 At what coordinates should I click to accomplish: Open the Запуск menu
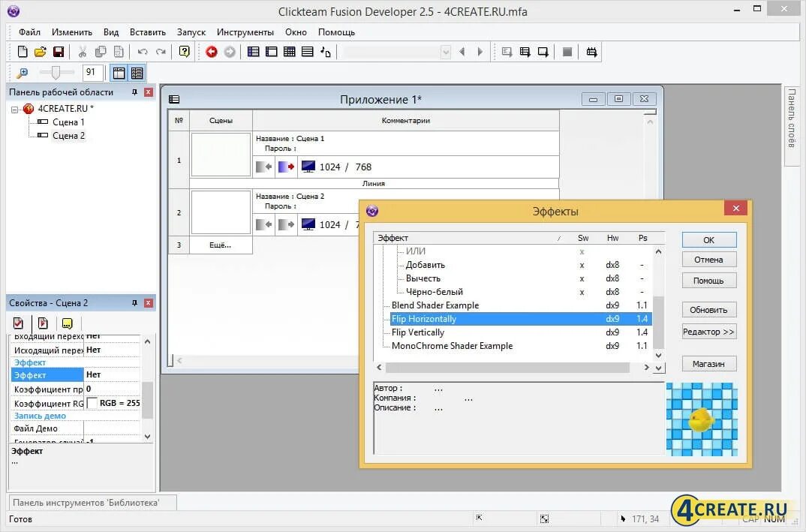(x=191, y=32)
